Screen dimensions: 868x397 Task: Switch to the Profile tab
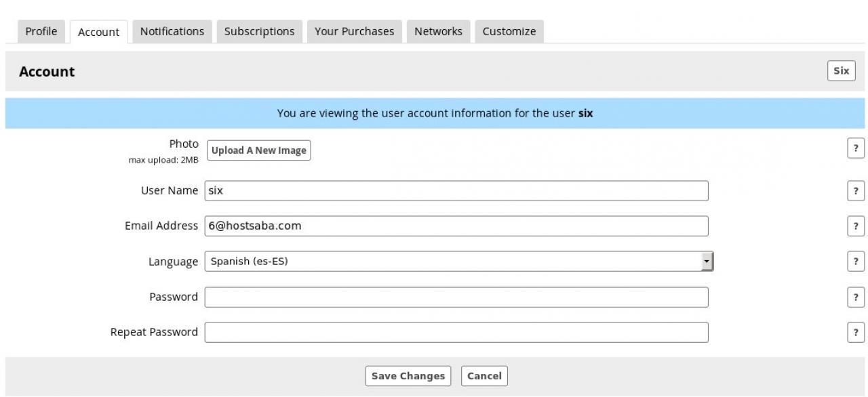(x=41, y=31)
